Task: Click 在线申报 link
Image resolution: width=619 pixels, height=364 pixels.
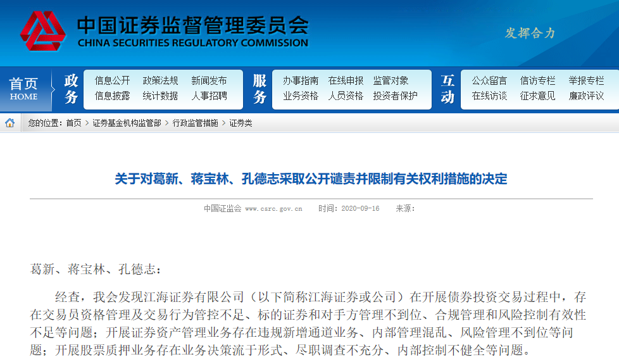Action: pos(346,81)
